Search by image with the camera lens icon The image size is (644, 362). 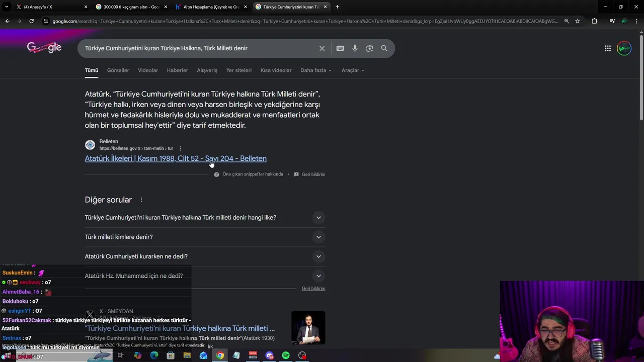[369, 48]
